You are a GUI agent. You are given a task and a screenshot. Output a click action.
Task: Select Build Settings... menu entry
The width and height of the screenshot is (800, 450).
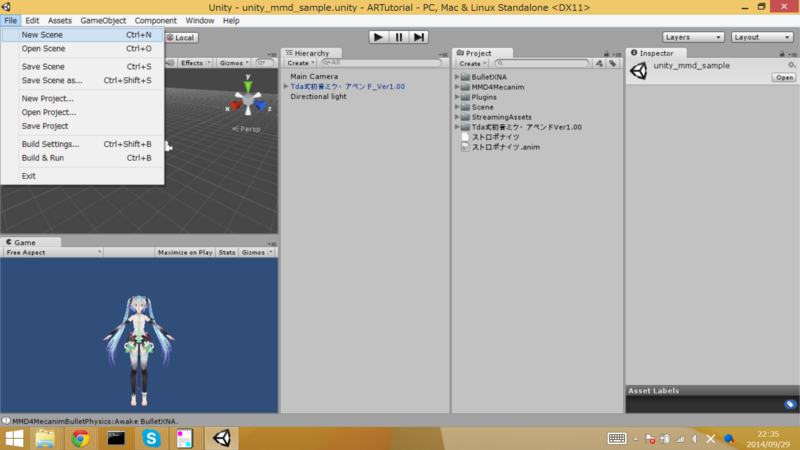click(83, 144)
